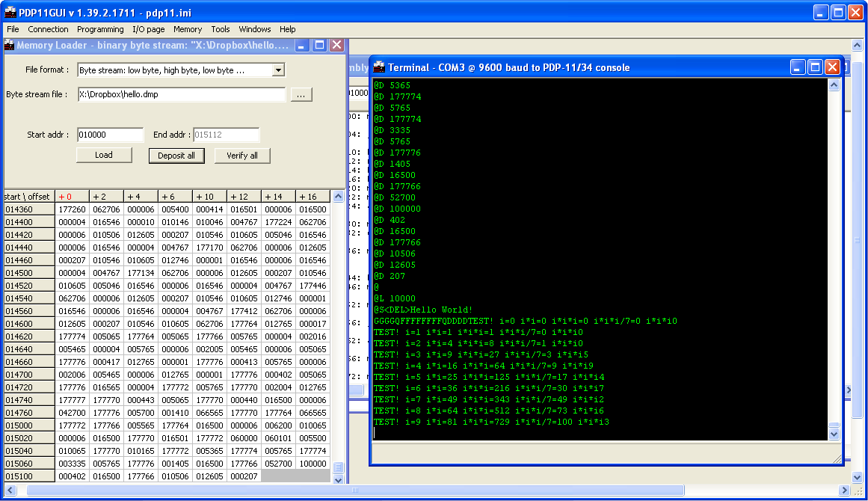Click the PDP11GUI application icon in title bar
This screenshot has width=868, height=501.
tap(10, 12)
